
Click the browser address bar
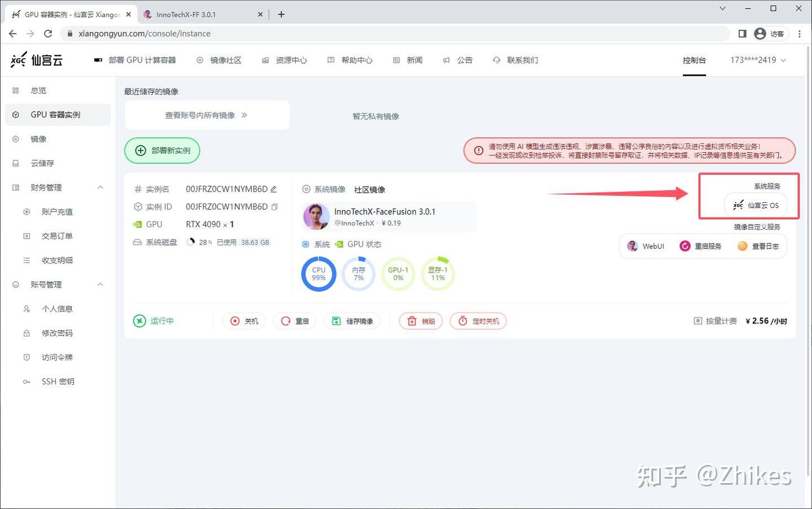395,34
